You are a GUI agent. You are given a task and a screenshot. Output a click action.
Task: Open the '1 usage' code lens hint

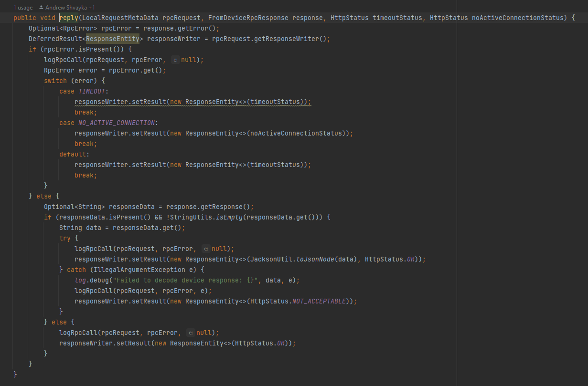pos(22,8)
